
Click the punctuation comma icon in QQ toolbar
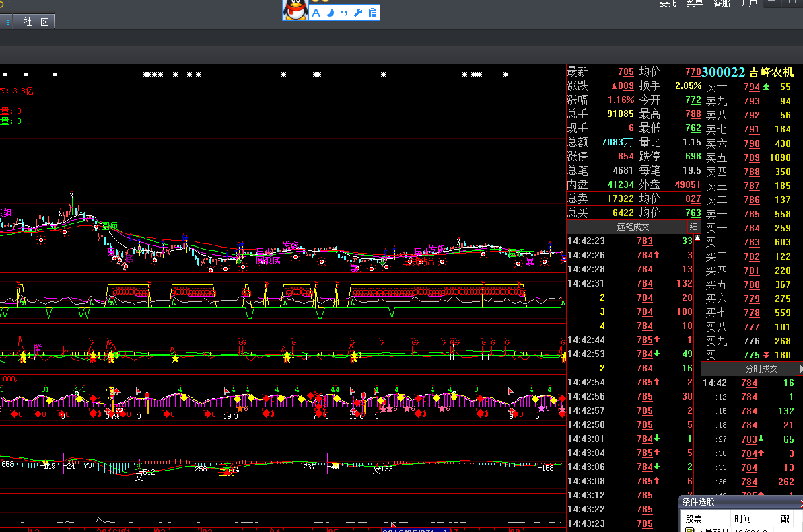click(x=344, y=13)
